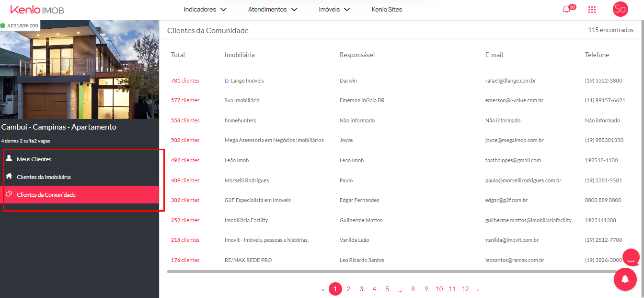Click RE/MAX REDE PRO cell

click(x=248, y=260)
